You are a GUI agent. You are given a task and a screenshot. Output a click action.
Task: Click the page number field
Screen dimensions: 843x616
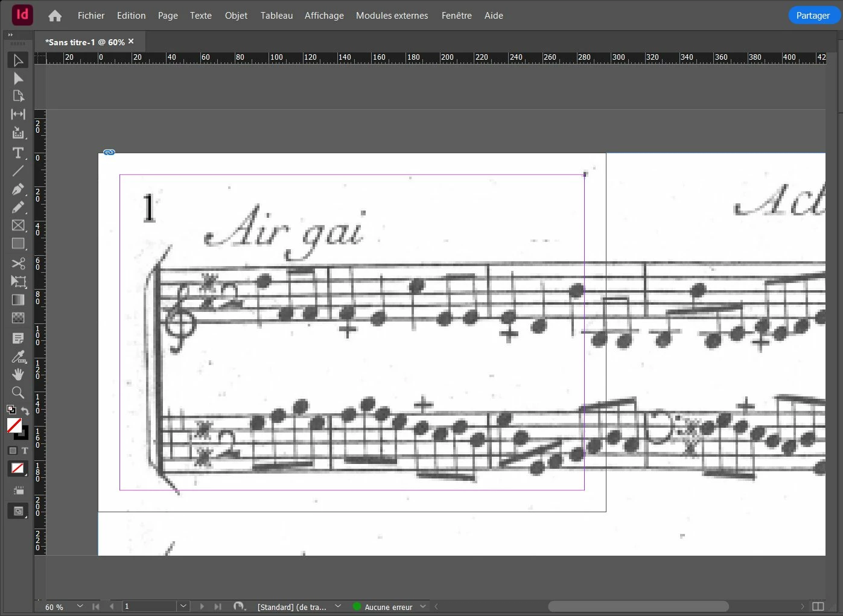click(x=150, y=606)
